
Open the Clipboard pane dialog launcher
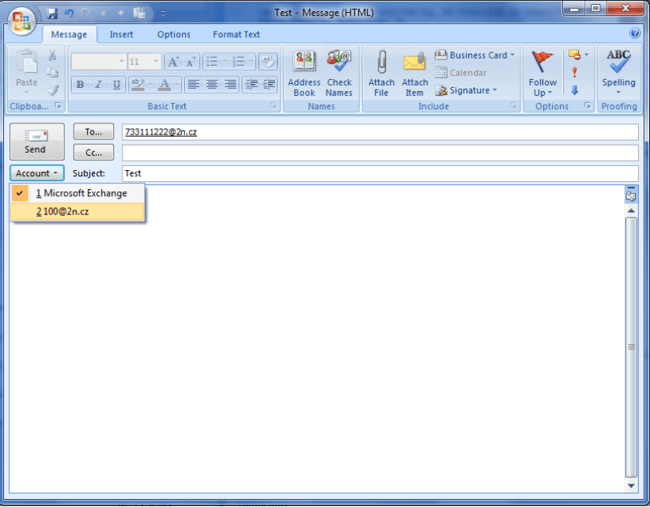pyautogui.click(x=58, y=106)
